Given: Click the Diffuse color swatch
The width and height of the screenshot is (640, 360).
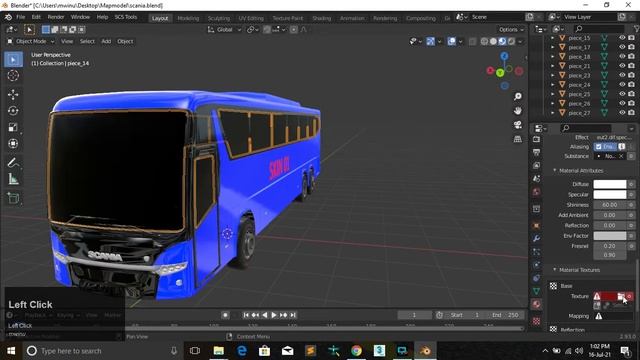Looking at the screenshot, I should (x=609, y=184).
